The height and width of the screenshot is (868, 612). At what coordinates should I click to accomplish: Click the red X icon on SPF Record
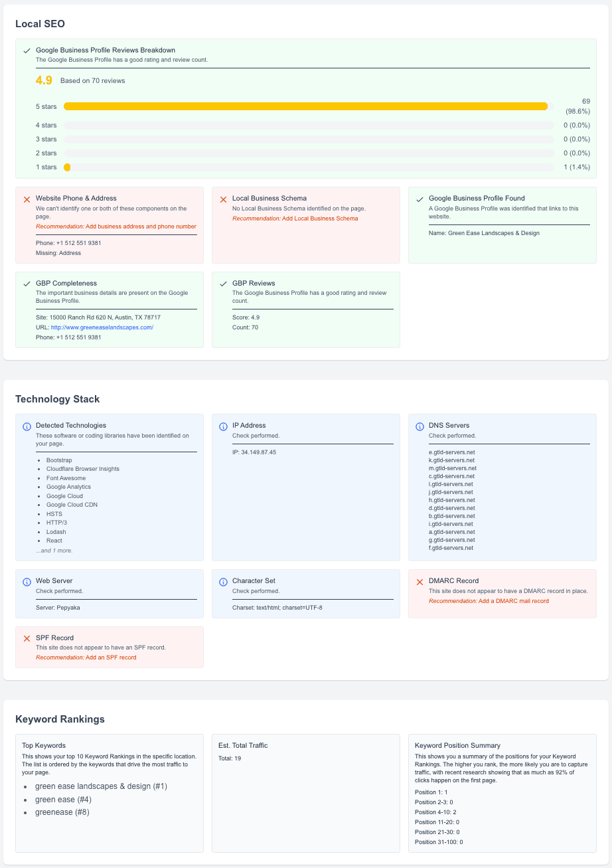tap(26, 638)
